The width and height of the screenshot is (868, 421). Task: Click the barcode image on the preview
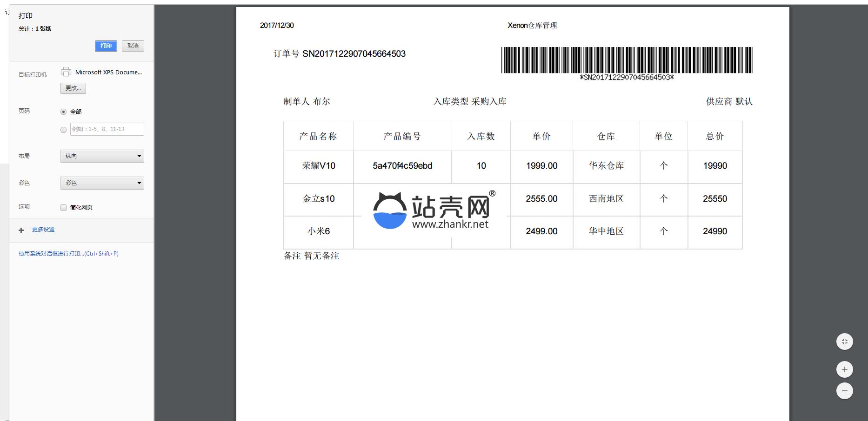pos(626,60)
